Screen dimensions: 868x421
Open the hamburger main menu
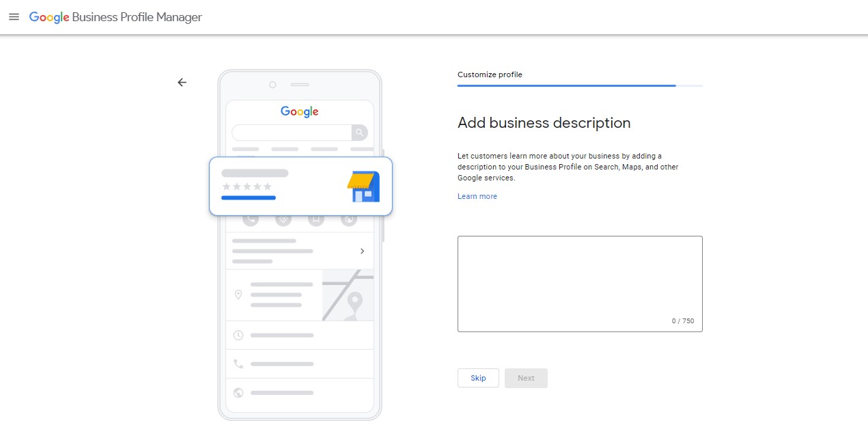coord(14,17)
